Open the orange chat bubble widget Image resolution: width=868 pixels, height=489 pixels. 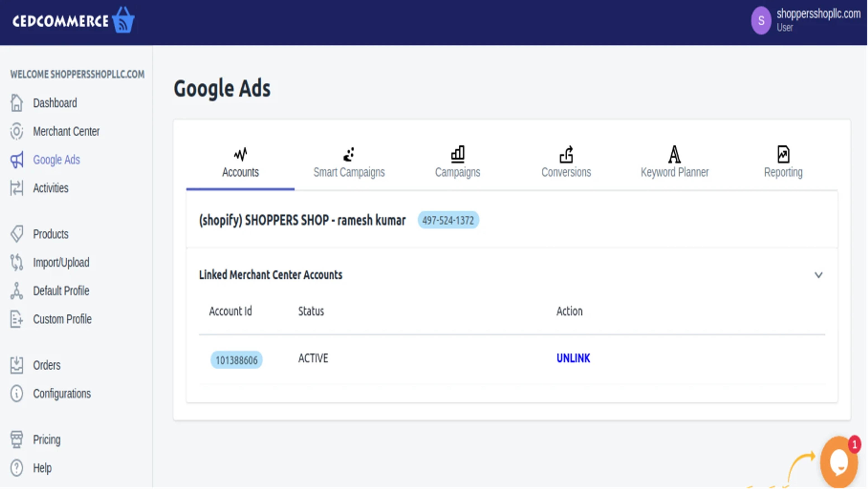point(839,462)
